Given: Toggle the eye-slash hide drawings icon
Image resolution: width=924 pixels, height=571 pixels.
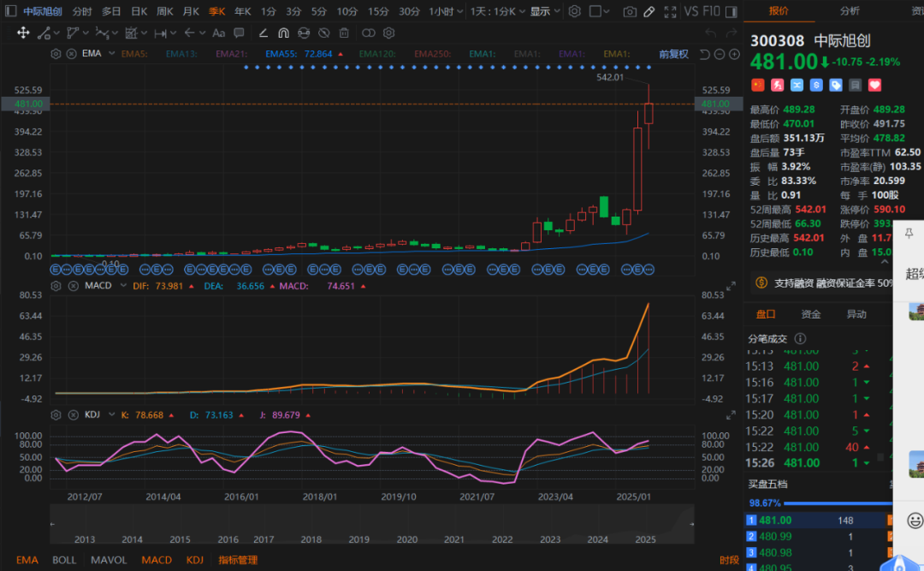Looking at the screenshot, I should point(323,33).
